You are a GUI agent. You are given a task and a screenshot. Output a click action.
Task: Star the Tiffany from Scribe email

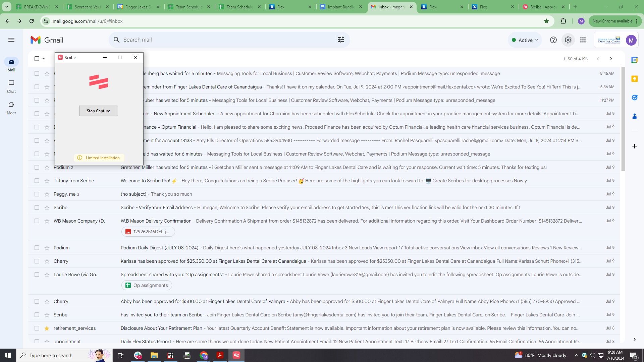(47, 181)
